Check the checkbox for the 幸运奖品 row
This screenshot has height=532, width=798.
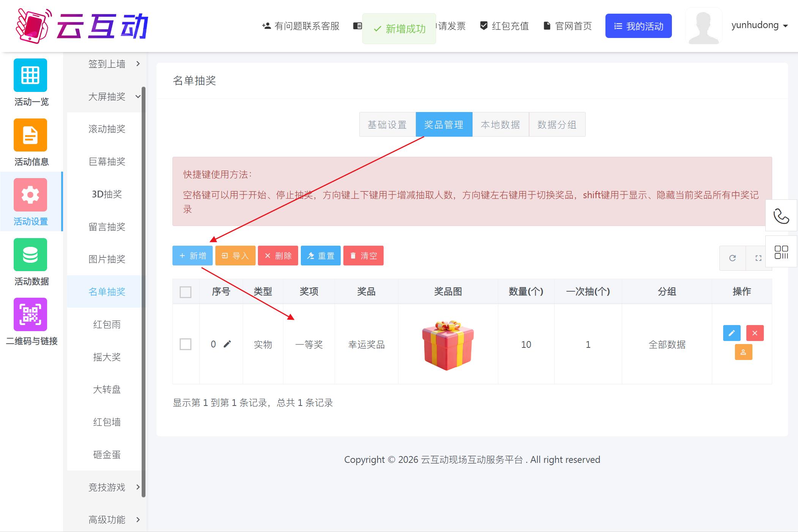pos(185,344)
